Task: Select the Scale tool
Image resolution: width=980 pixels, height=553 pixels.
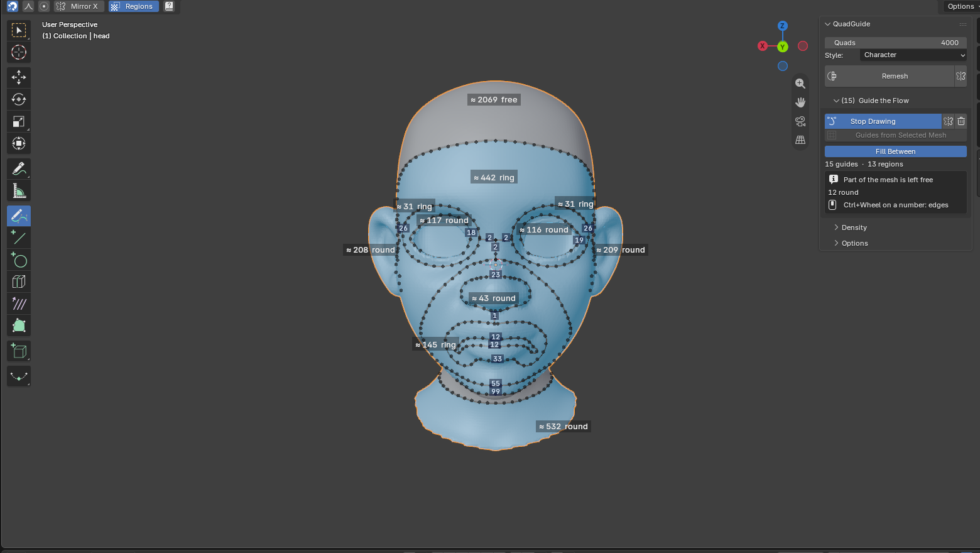Action: point(19,121)
